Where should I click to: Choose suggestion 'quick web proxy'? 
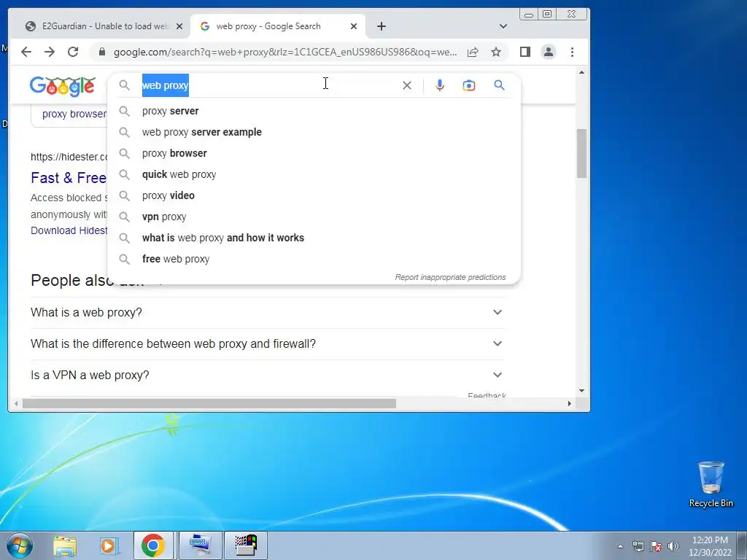point(314,174)
